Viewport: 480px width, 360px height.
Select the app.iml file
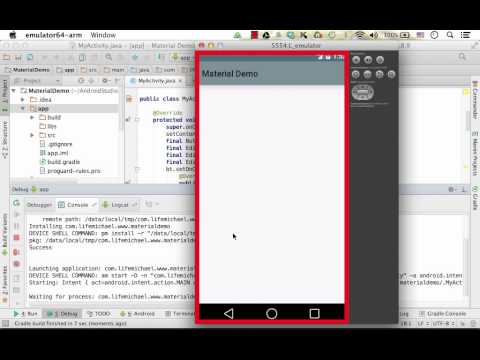click(x=54, y=153)
